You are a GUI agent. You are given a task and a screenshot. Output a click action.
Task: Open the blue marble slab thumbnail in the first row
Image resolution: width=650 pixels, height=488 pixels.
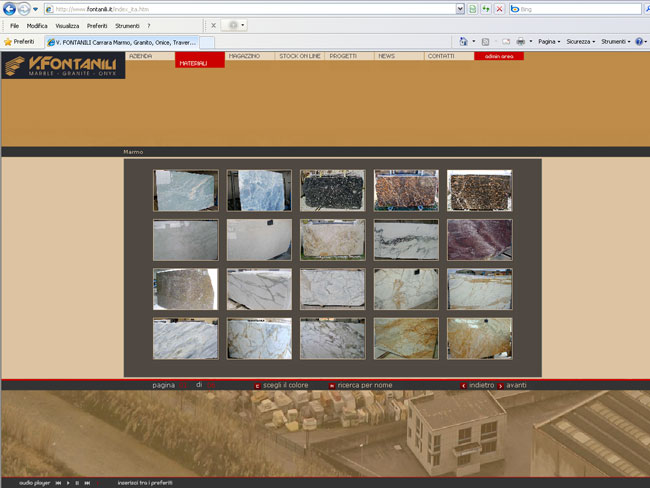coord(259,191)
